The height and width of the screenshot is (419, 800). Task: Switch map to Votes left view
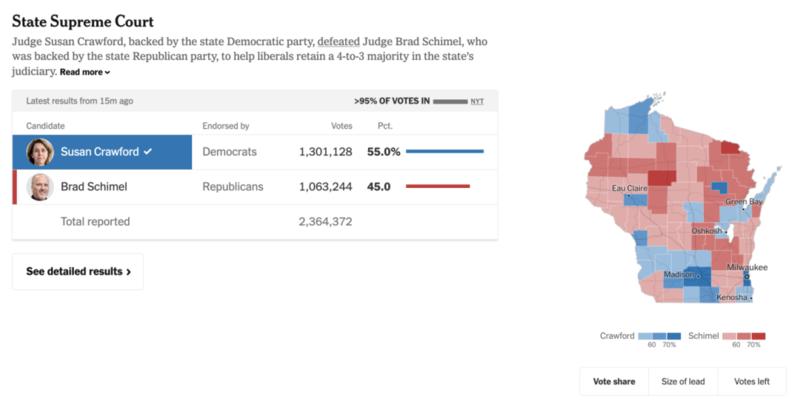pos(751,382)
